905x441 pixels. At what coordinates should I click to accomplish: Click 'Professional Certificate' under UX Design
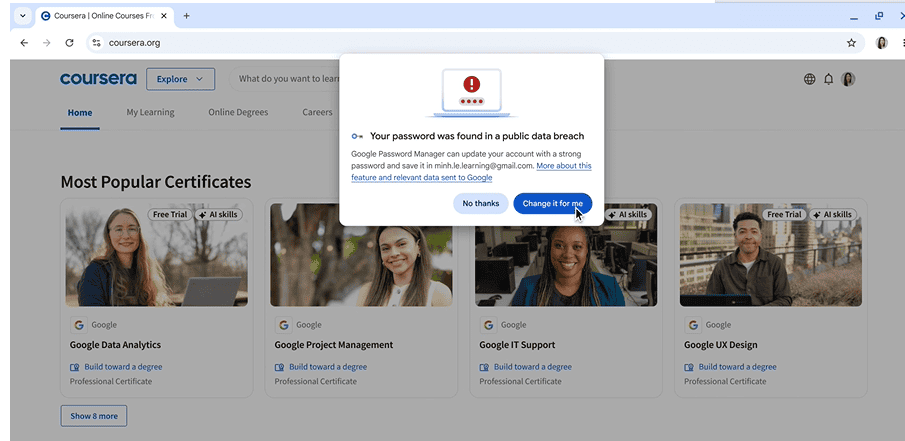[725, 381]
